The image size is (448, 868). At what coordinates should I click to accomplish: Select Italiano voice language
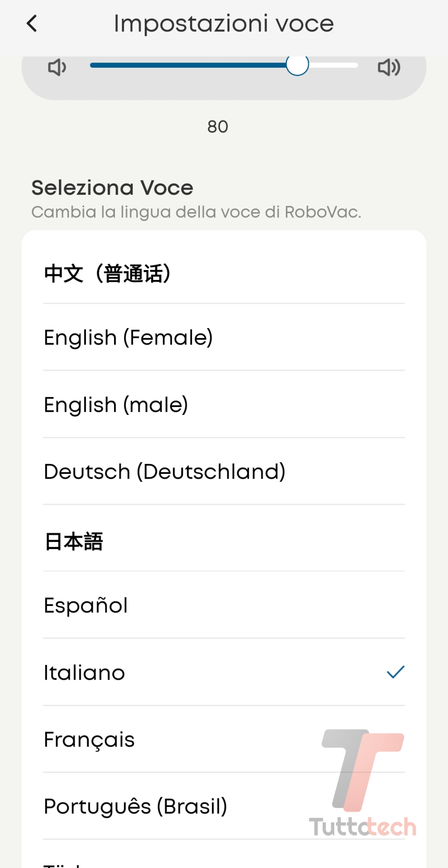tap(85, 673)
